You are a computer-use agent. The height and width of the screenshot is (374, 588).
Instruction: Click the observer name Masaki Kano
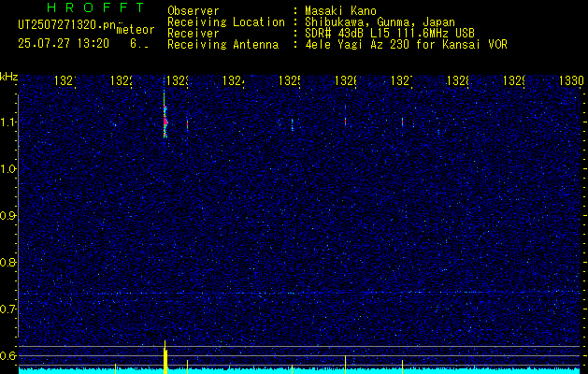coord(340,10)
